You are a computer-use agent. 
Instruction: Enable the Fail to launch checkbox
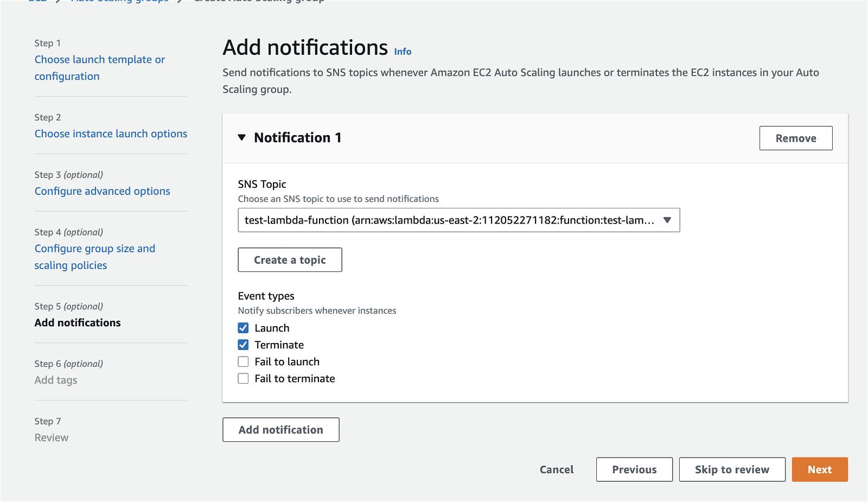pos(244,362)
